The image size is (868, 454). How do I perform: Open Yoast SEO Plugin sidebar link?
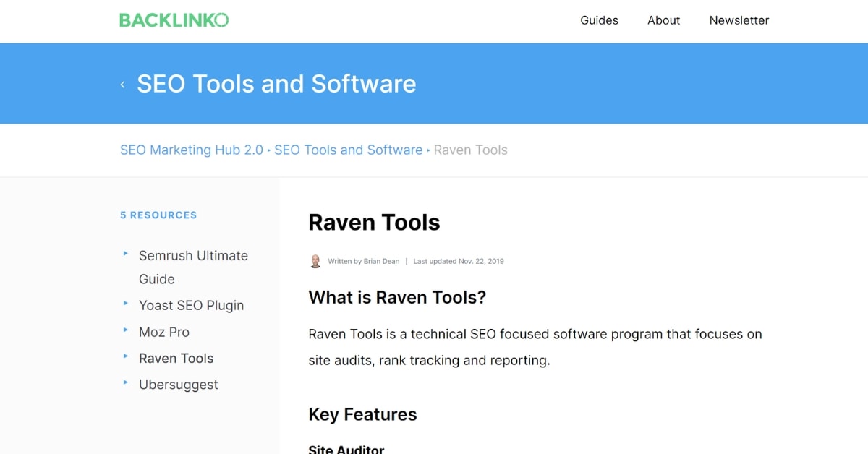click(191, 305)
